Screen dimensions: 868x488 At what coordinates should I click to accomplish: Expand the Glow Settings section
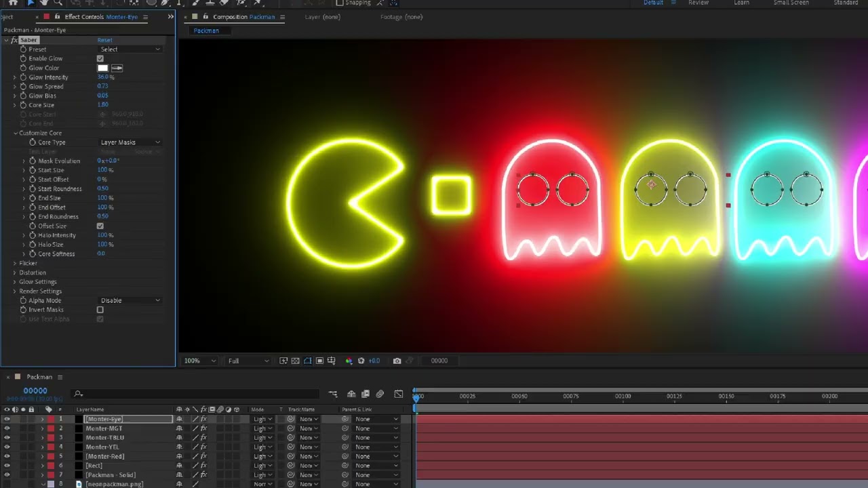[15, 282]
